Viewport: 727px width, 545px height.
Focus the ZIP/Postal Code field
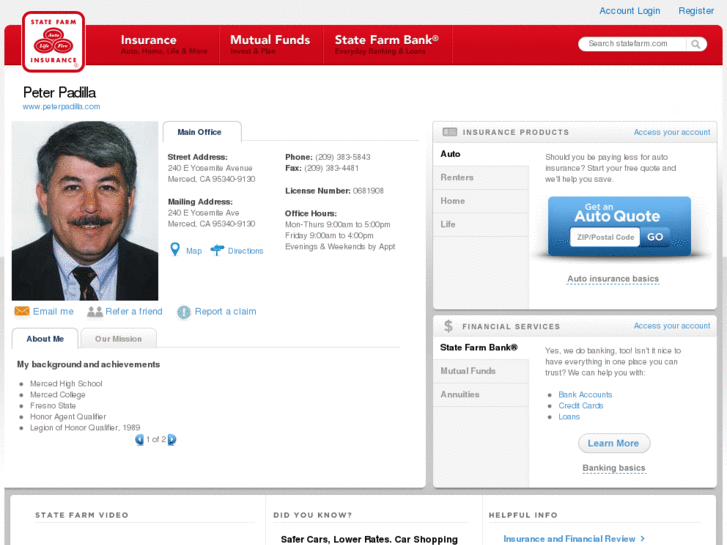(605, 237)
